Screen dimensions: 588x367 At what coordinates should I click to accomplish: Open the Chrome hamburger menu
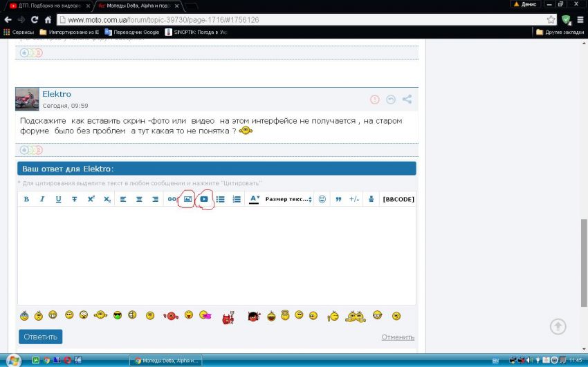click(x=580, y=20)
